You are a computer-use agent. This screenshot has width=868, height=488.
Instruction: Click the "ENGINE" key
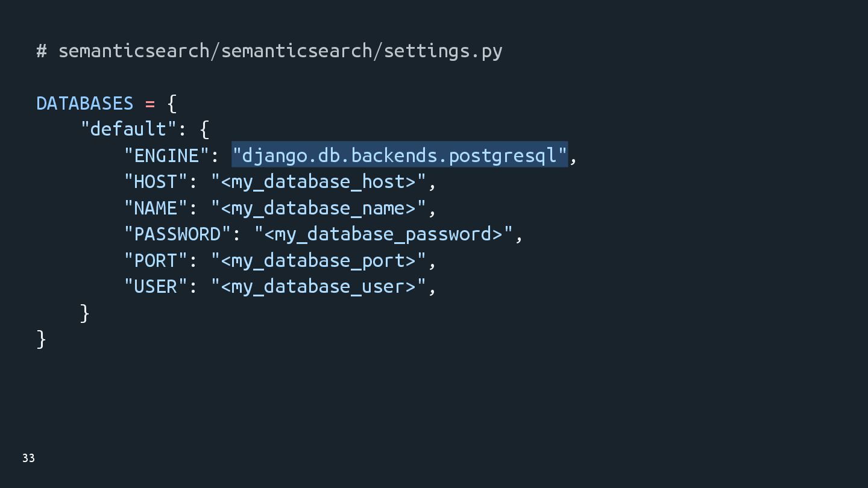tap(166, 156)
